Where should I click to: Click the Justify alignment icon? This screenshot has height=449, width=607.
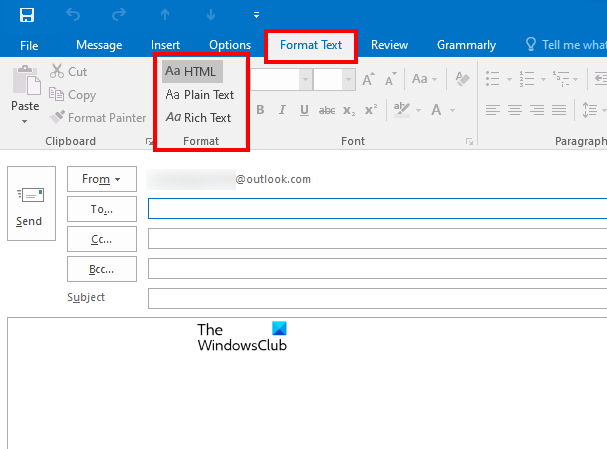pos(559,110)
